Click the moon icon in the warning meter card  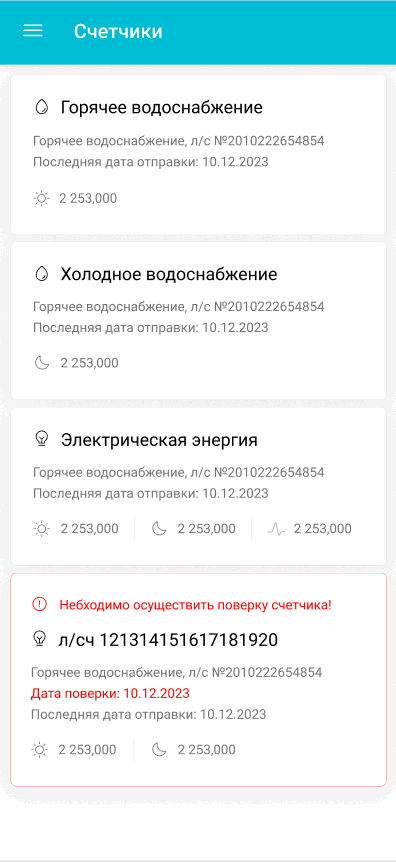[x=159, y=749]
